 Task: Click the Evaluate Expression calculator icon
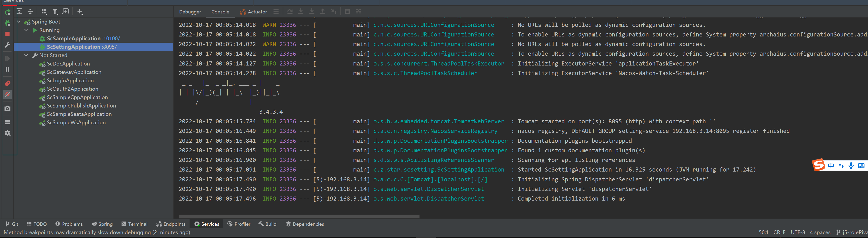347,12
